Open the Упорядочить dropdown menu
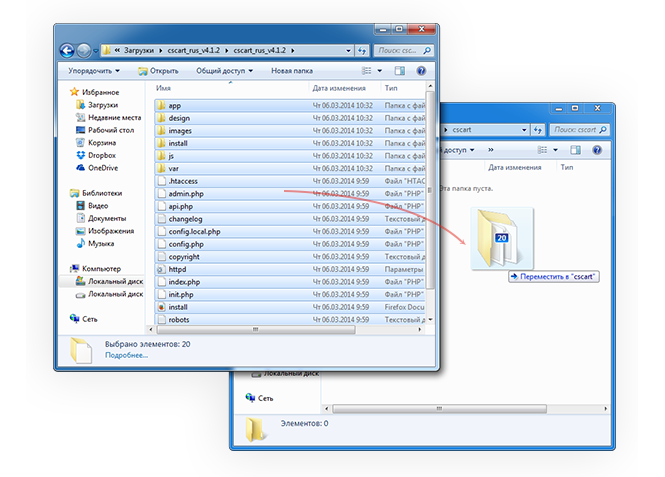This screenshot has width=665, height=477. point(93,71)
